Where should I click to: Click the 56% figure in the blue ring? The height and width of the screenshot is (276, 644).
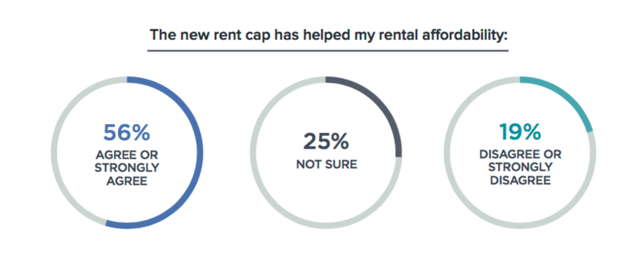127,133
